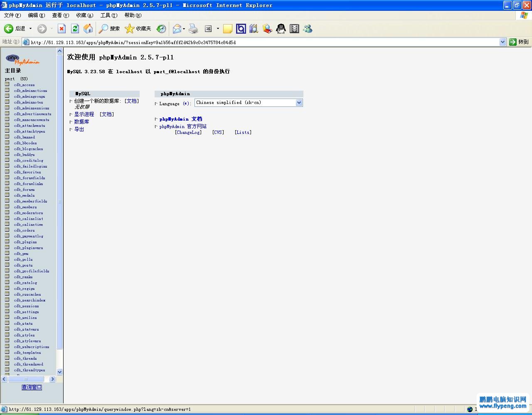
Task: Open the cdb_members table link
Action: point(25,207)
